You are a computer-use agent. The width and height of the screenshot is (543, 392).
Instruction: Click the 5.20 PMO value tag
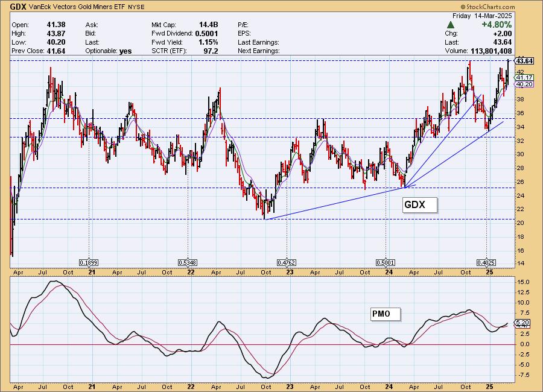[522, 323]
